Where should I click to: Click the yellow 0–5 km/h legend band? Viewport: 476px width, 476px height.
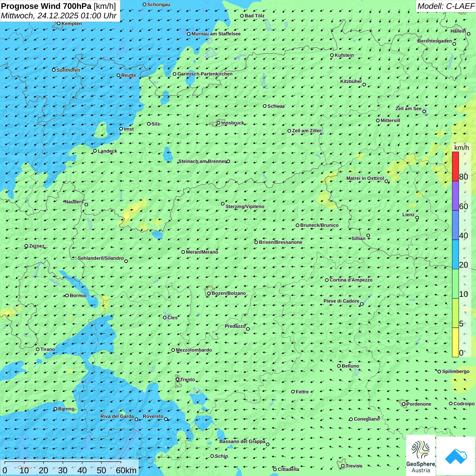point(455,342)
